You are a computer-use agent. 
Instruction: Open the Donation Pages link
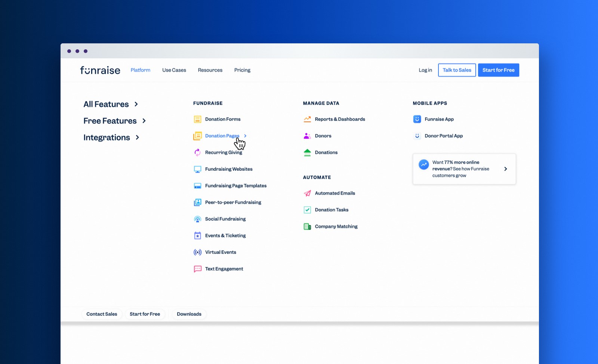222,136
